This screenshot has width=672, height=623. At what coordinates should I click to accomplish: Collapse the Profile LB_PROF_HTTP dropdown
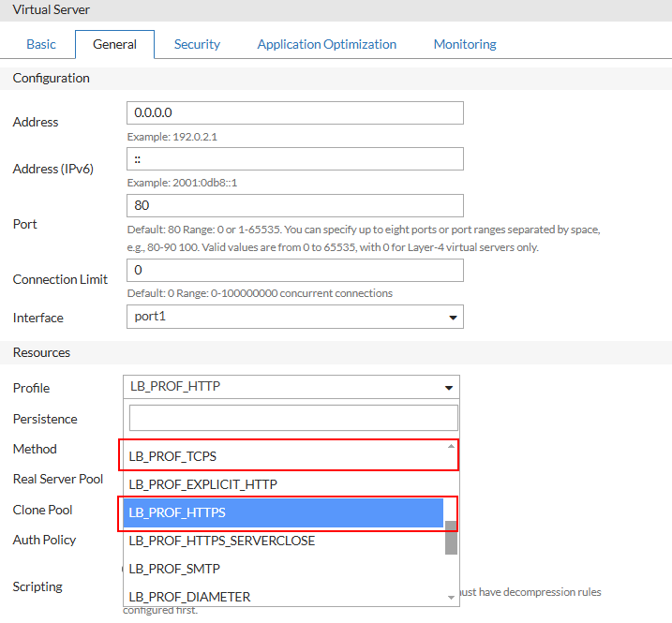point(291,387)
